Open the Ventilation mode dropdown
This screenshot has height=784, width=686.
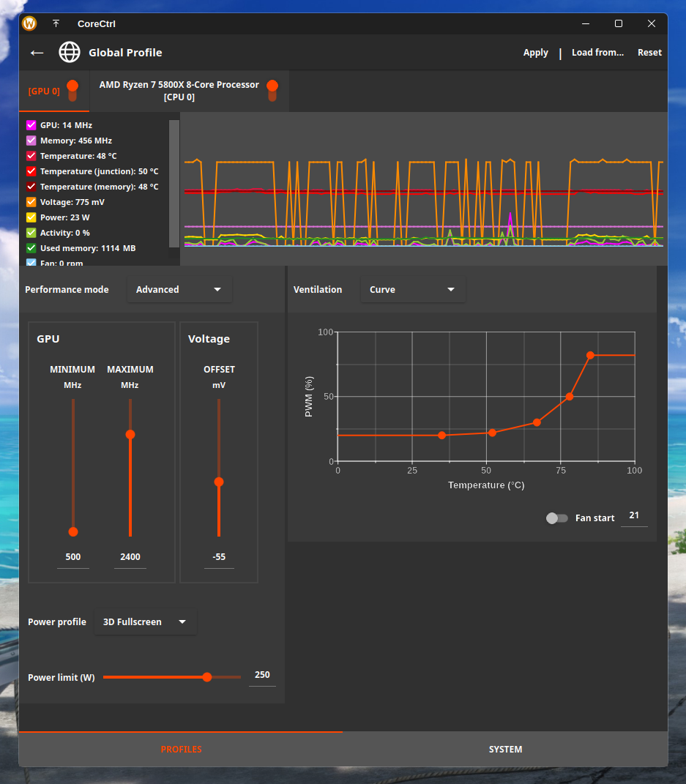(x=413, y=289)
